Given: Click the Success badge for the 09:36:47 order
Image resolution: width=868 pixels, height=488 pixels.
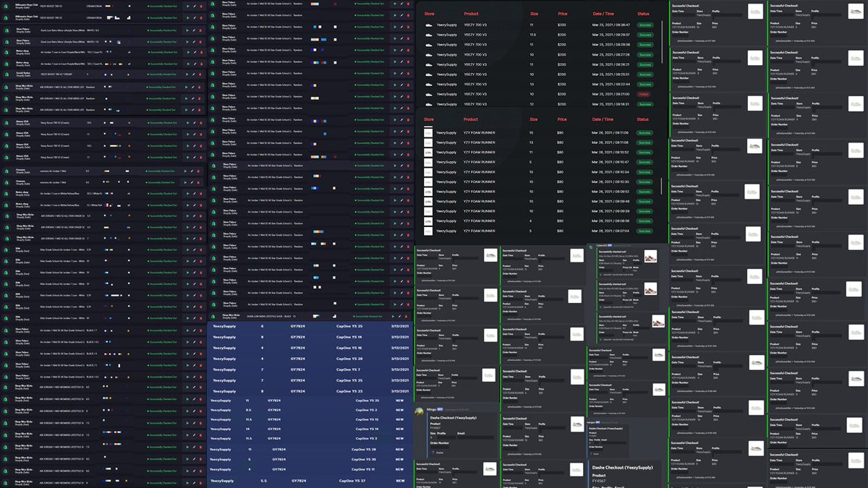Looking at the screenshot, I should click(x=644, y=25).
